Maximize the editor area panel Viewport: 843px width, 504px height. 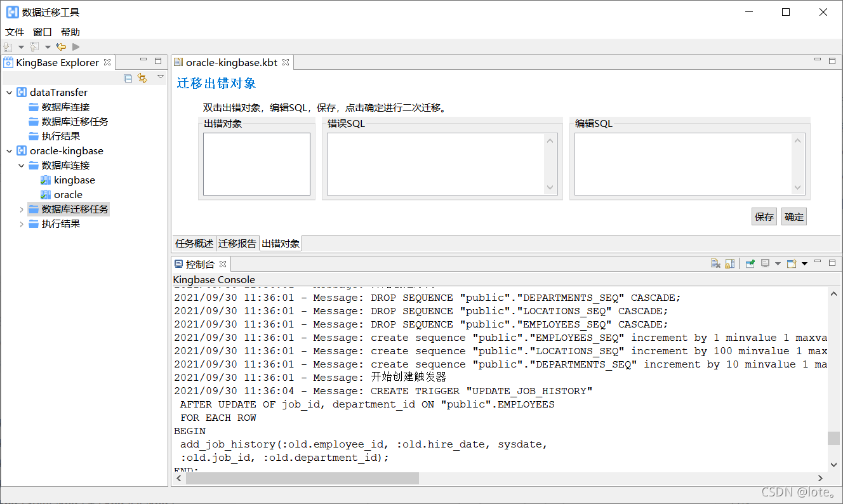coord(832,61)
